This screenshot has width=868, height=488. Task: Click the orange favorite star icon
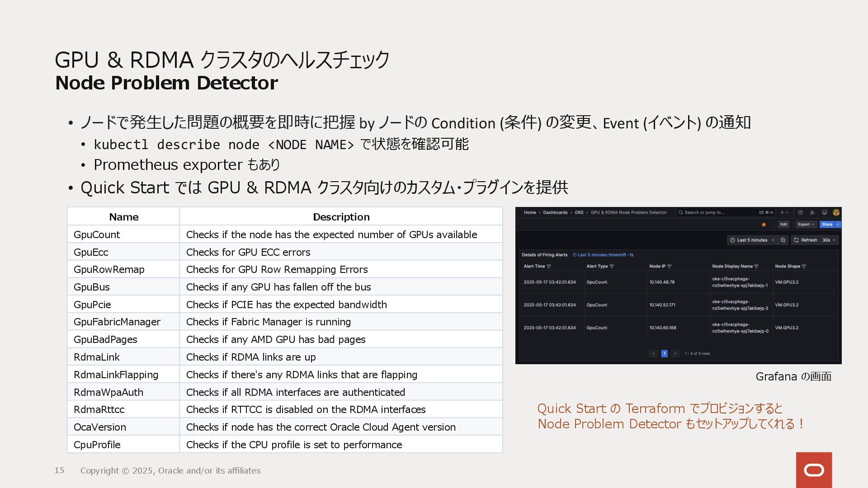point(764,225)
